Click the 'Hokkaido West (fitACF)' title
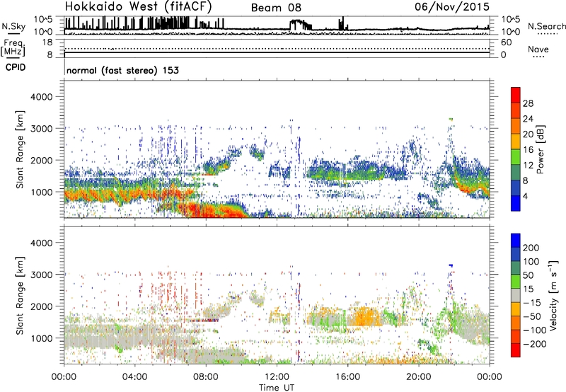The image size is (566, 392). click(x=138, y=6)
